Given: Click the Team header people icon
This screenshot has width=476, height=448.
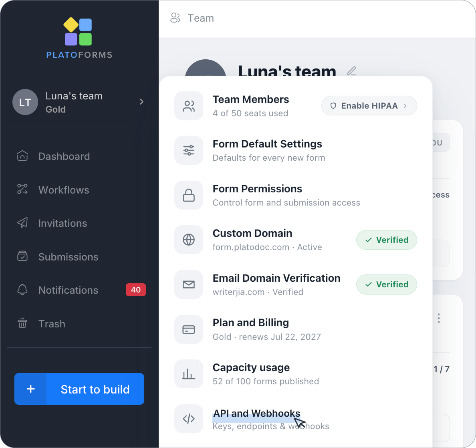Looking at the screenshot, I should (x=175, y=18).
